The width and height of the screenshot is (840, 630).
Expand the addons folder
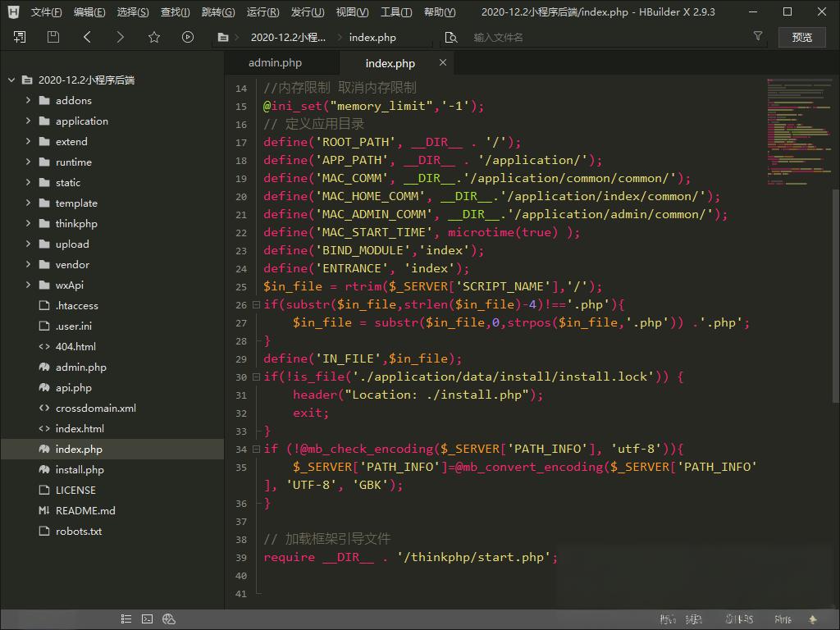coord(28,100)
